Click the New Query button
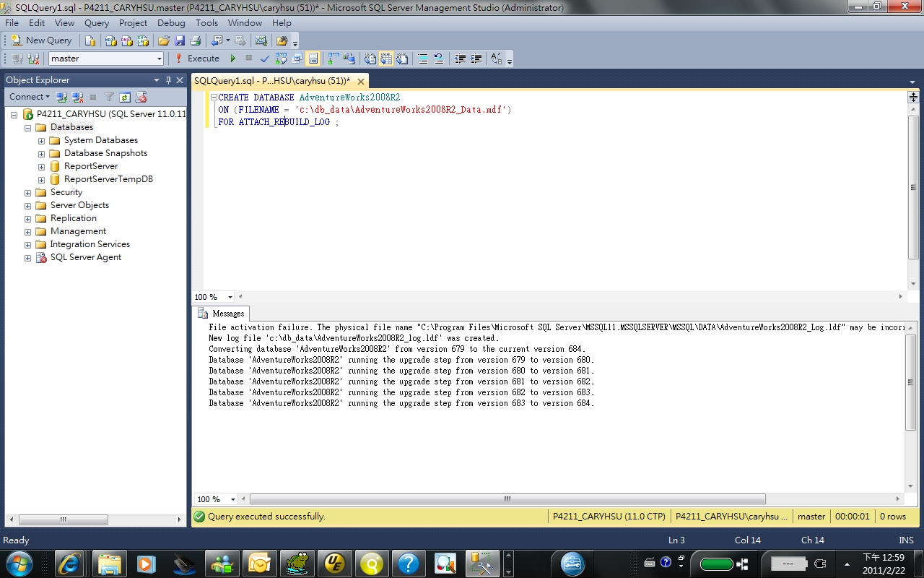924x578 pixels. 41,40
